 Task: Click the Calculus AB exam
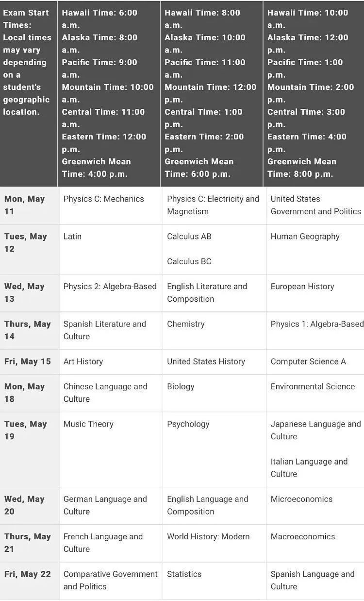click(189, 237)
